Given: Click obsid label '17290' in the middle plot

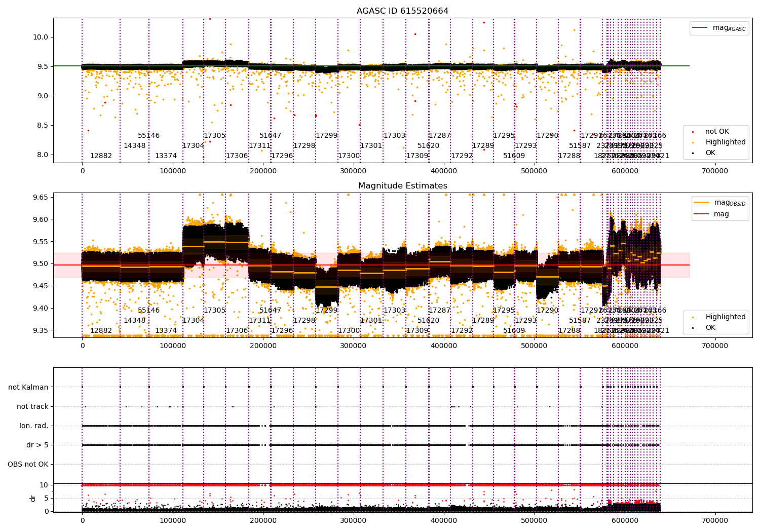Looking at the screenshot, I should [548, 311].
